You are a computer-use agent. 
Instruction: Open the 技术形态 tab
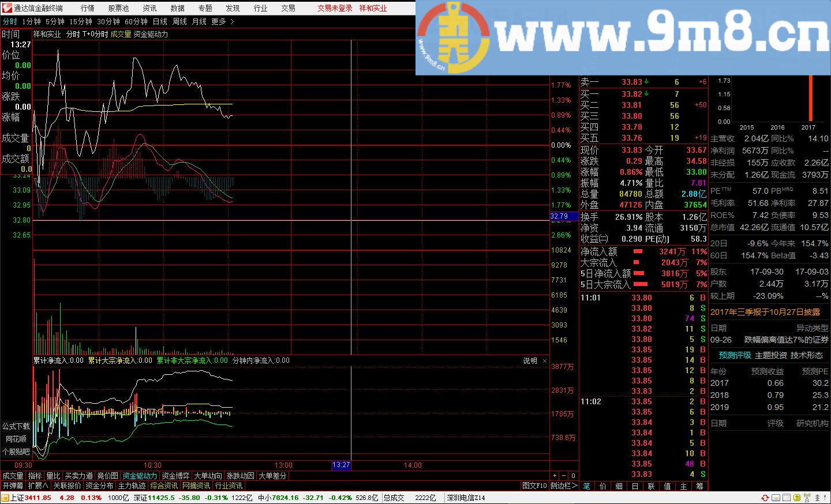pyautogui.click(x=807, y=355)
